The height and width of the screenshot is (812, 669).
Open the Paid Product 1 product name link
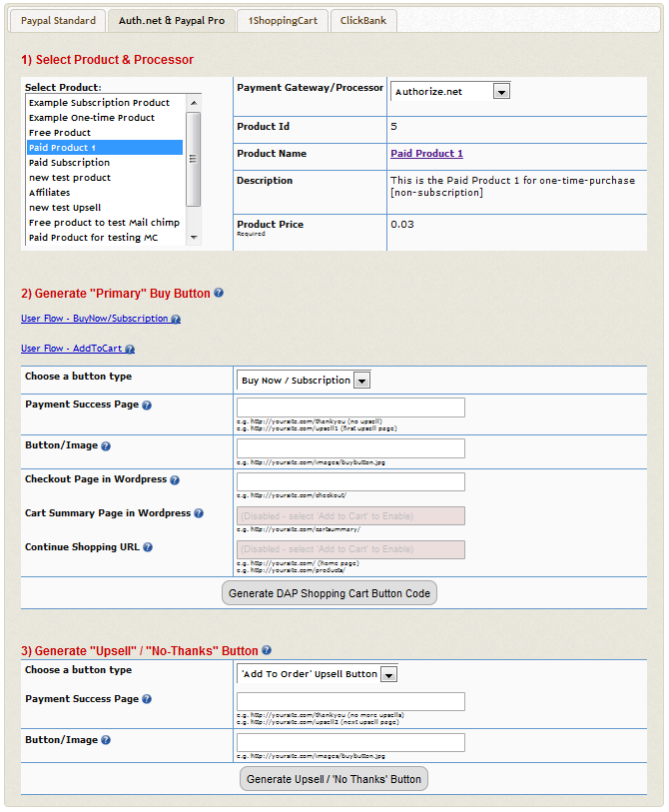click(x=426, y=154)
